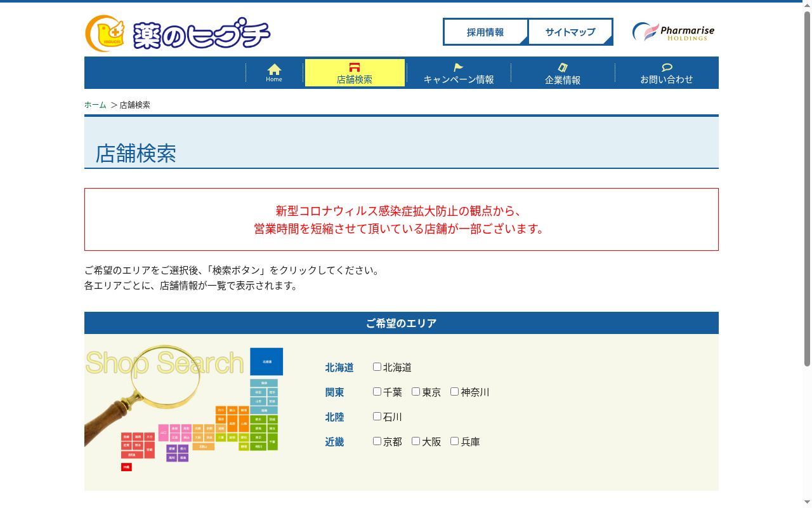
Task: Tick the 北海道 checkbox
Action: (x=377, y=367)
